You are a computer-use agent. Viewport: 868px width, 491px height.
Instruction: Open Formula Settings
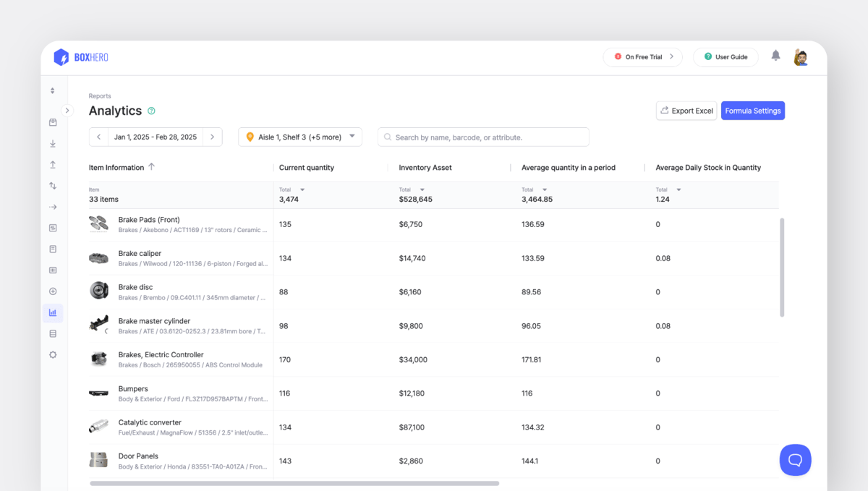click(752, 111)
